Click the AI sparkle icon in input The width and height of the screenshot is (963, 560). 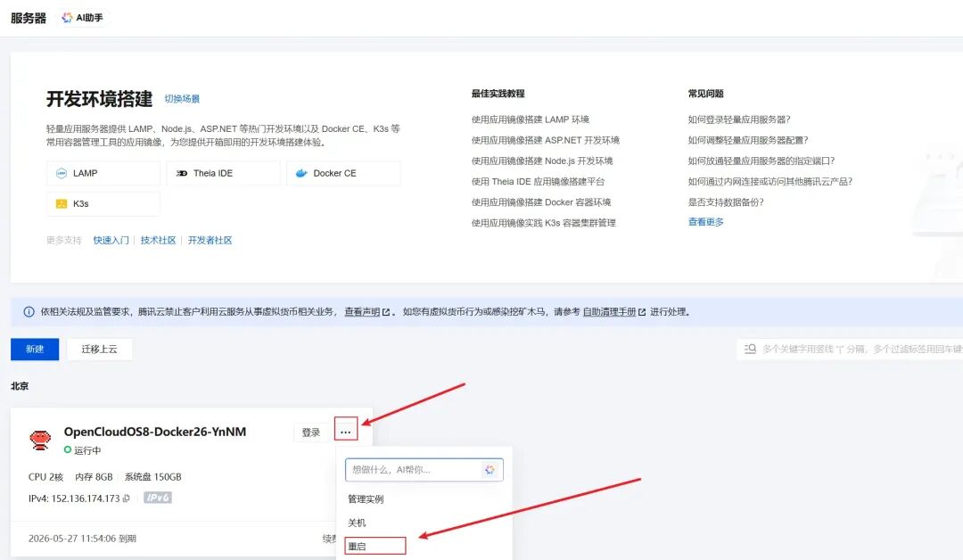(x=490, y=470)
